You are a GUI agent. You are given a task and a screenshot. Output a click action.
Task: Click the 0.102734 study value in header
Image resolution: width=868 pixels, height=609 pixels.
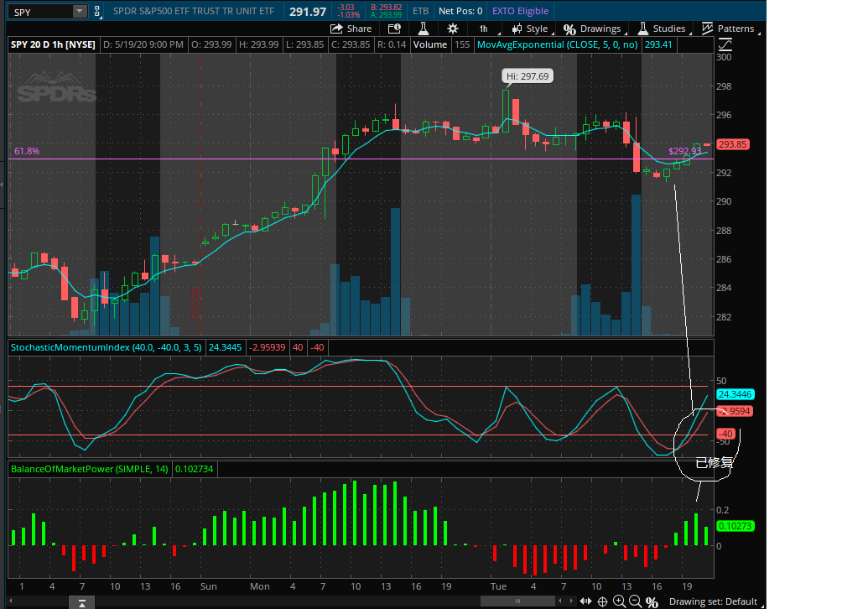coord(194,469)
